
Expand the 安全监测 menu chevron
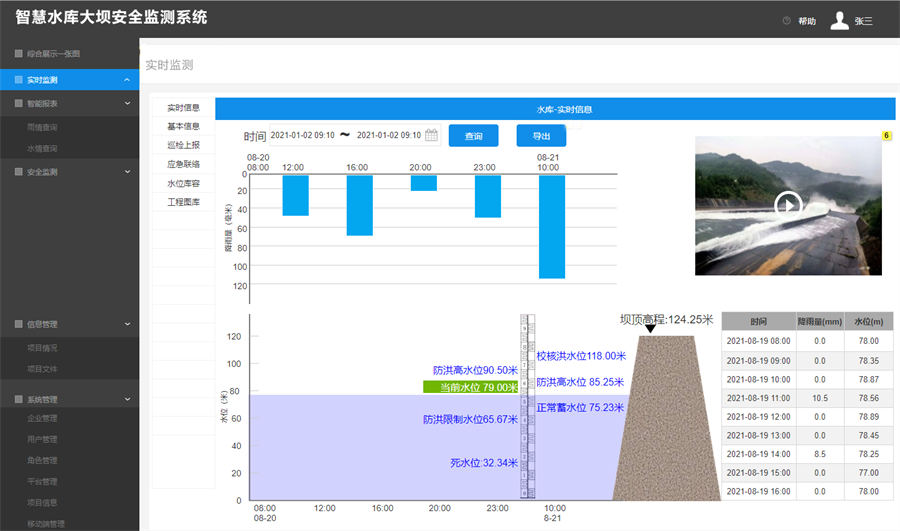pyautogui.click(x=127, y=172)
